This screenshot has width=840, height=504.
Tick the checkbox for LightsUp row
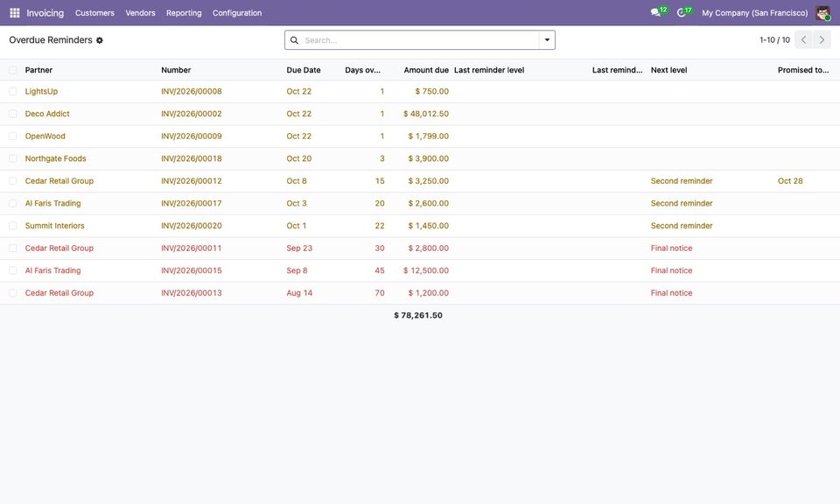coord(13,92)
